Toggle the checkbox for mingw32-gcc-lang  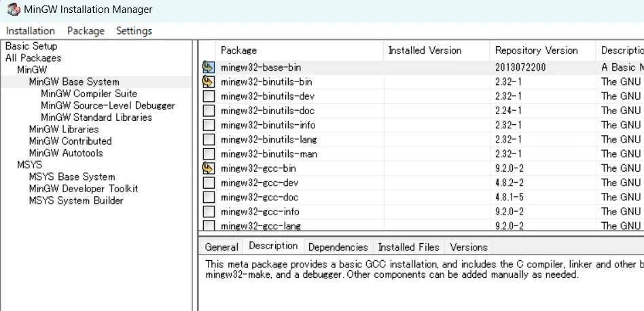pos(209,225)
